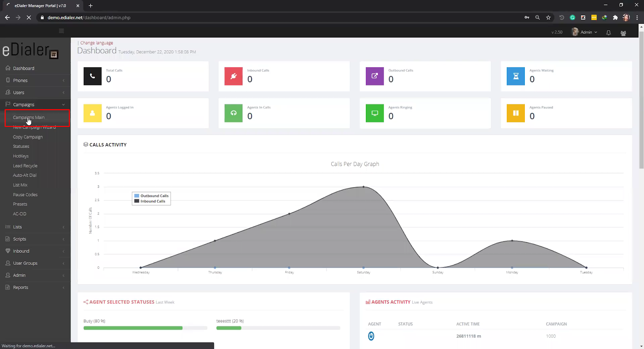Click the Agents Paused pause icon
This screenshot has width=644, height=349.
pyautogui.click(x=516, y=113)
